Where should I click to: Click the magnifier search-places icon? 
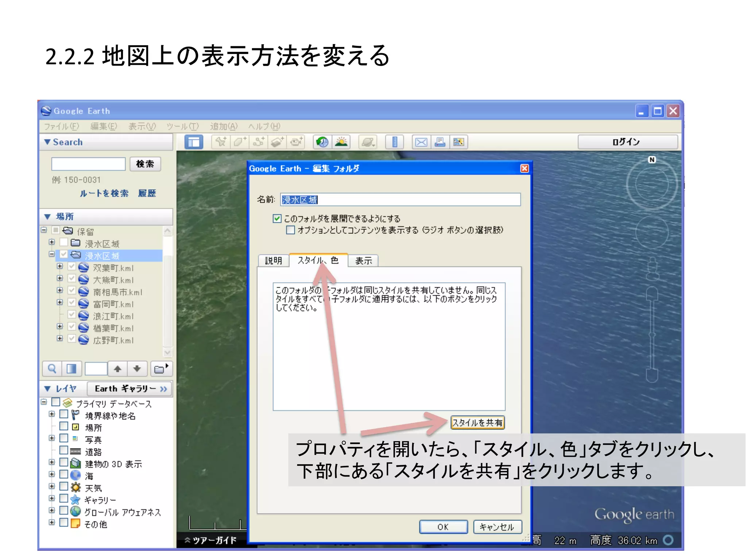coord(52,369)
